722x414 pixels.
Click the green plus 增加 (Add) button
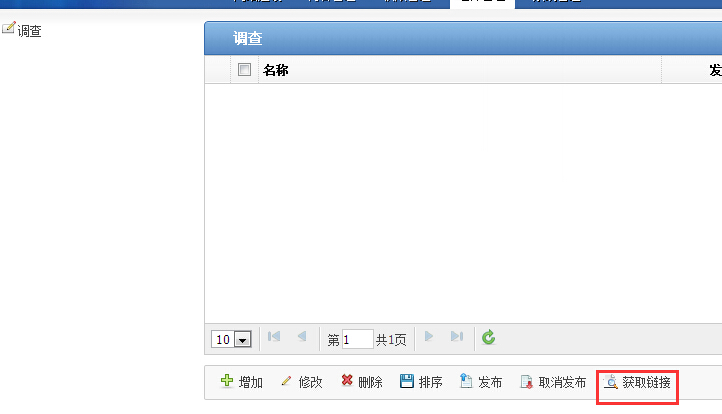tap(241, 382)
